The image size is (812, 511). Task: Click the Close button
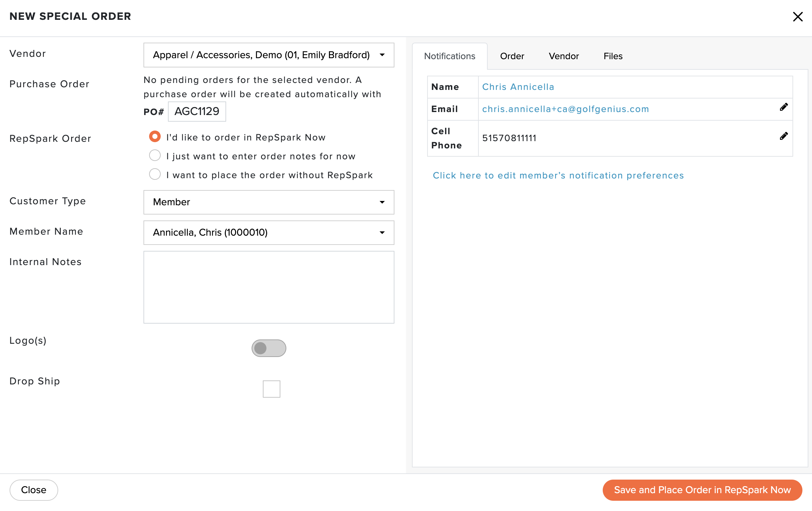coord(34,490)
